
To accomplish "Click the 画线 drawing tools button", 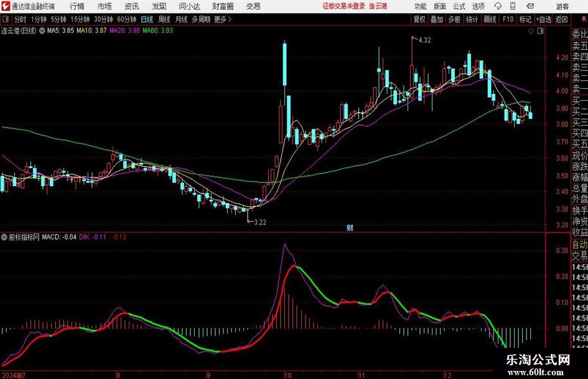I will (490, 19).
